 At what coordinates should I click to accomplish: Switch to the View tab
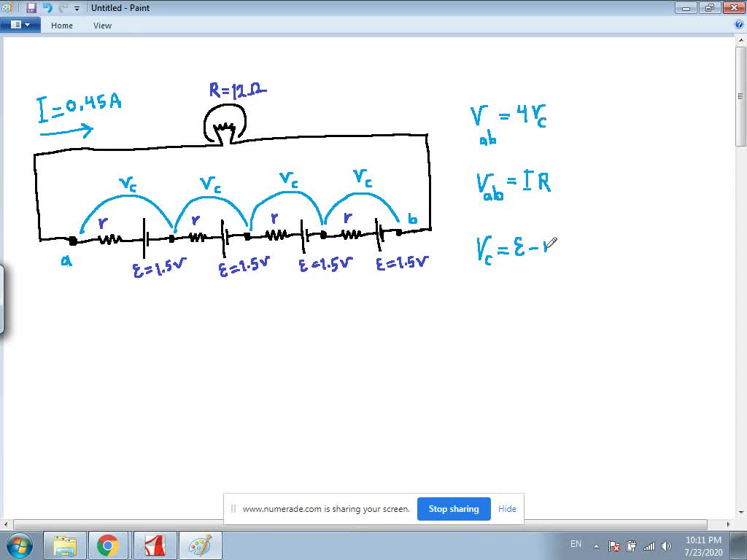coord(102,25)
